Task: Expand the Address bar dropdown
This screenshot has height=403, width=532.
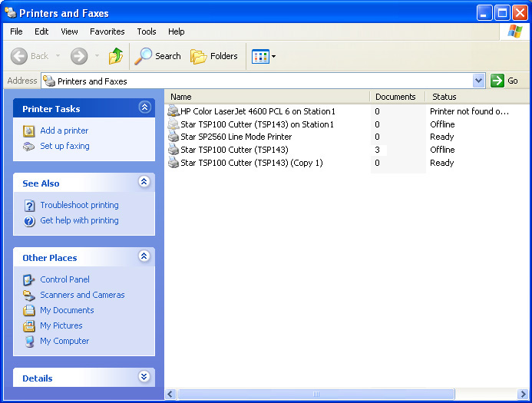Action: (479, 81)
